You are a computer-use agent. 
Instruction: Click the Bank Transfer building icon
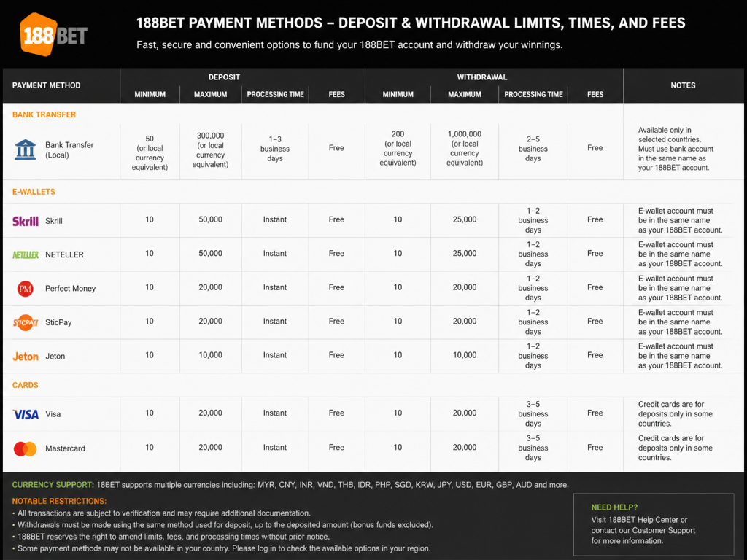[26, 149]
